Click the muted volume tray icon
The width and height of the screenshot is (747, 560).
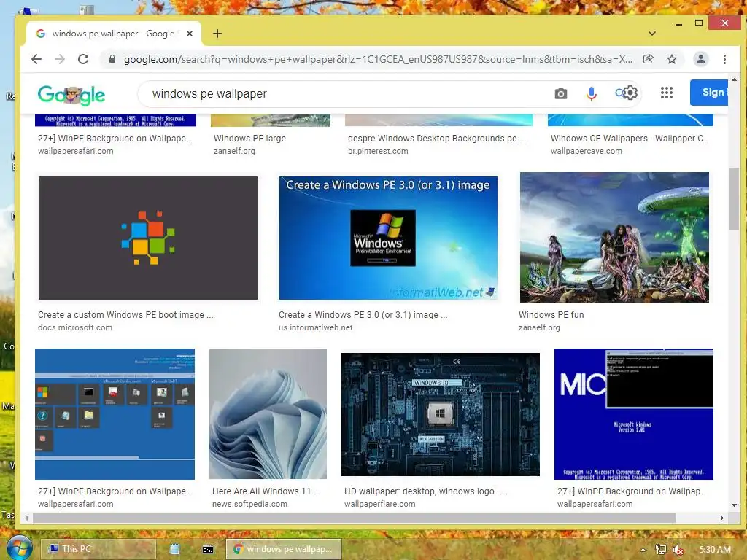pos(678,550)
